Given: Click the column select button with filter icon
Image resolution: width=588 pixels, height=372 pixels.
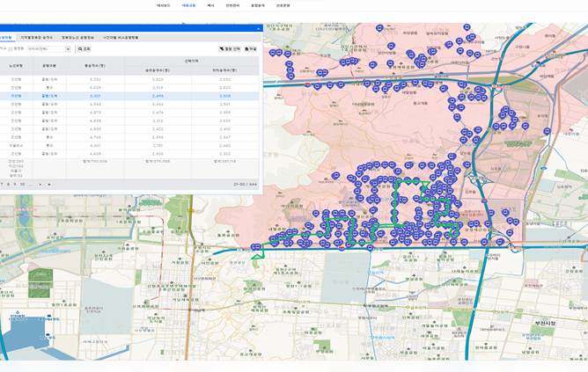Looking at the screenshot, I should [x=230, y=49].
